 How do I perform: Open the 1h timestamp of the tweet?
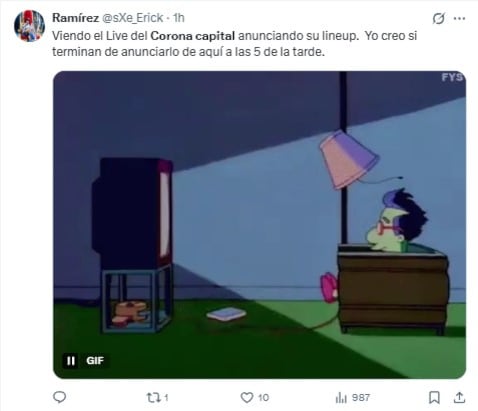click(179, 18)
